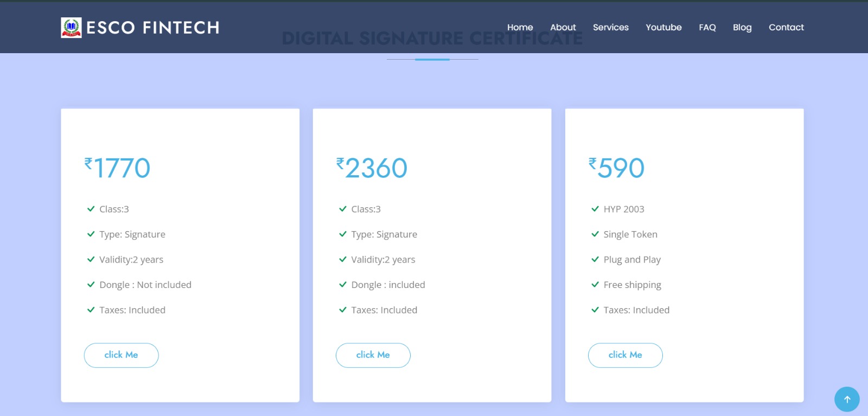The width and height of the screenshot is (868, 416).
Task: Click checkmark beside Free shipping
Action: coord(595,285)
